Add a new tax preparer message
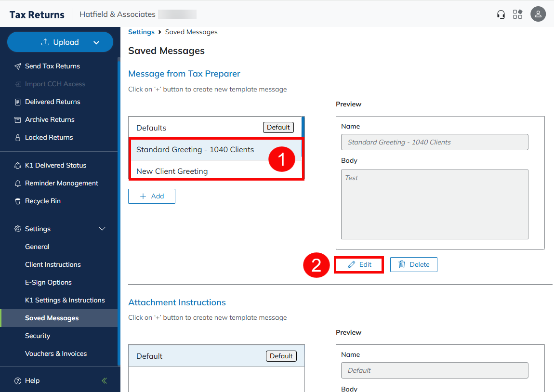The image size is (554, 392). (x=151, y=196)
